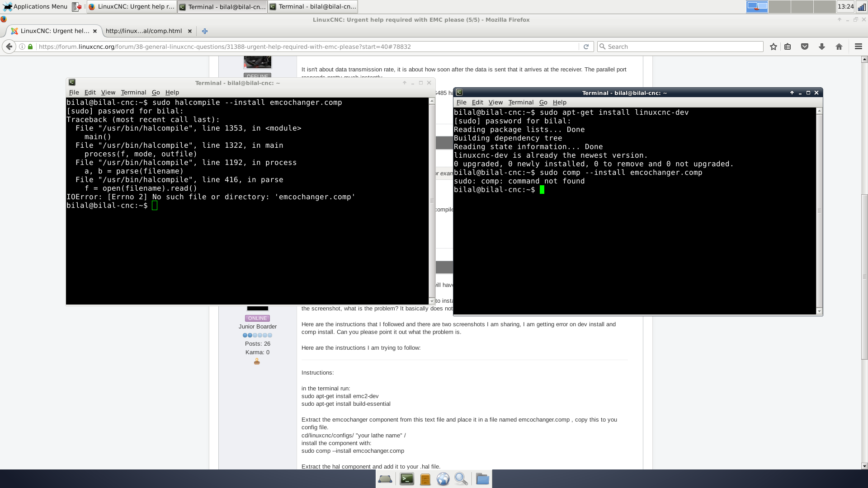Open Go menu in left terminal
This screenshot has width=868, height=488.
tap(156, 92)
